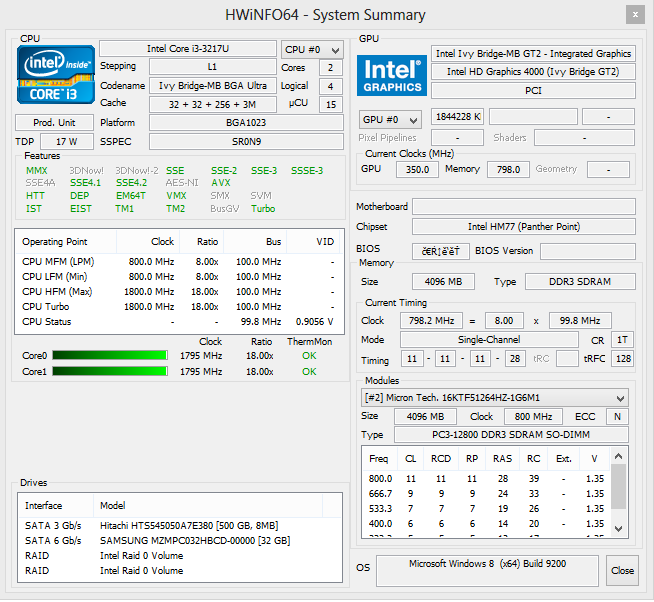Click the SSE4.2 feature label
Viewport: 654px width, 602px height.
click(131, 183)
